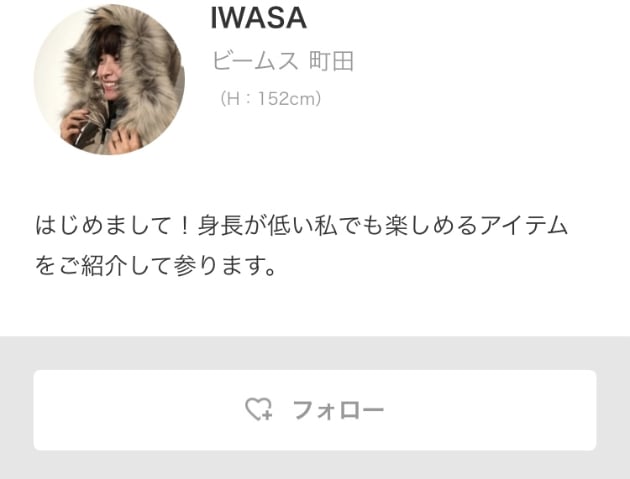
Task: Click the gray area below follow button
Action: (x=315, y=465)
